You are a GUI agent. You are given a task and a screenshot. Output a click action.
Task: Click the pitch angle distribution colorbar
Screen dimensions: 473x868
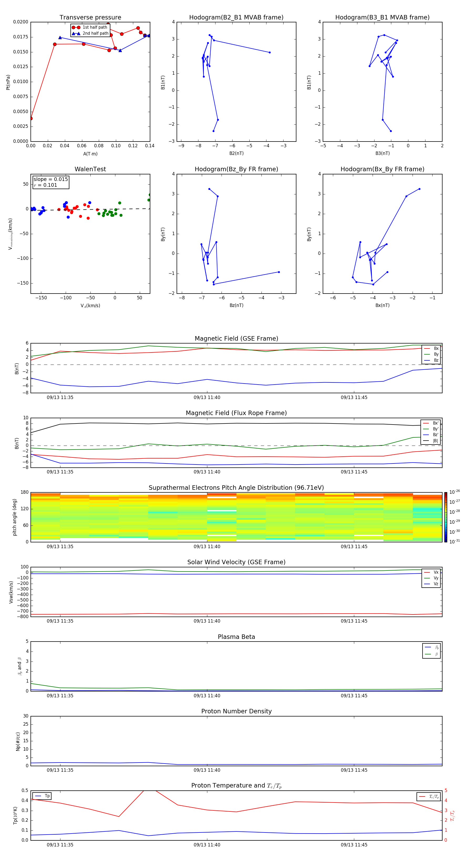[x=446, y=517]
